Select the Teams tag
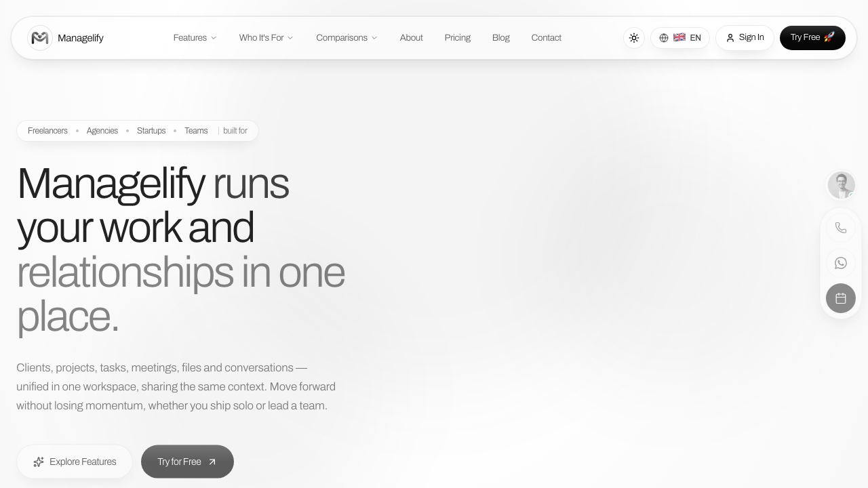 (x=196, y=131)
